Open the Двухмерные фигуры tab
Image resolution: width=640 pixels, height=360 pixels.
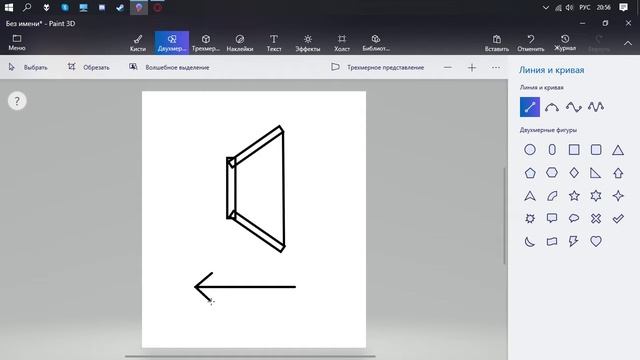172,43
